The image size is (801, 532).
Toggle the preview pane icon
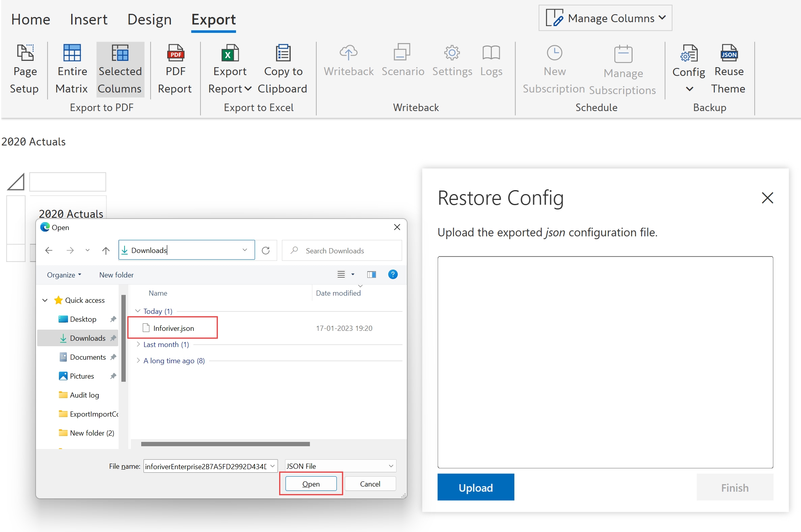click(x=371, y=274)
